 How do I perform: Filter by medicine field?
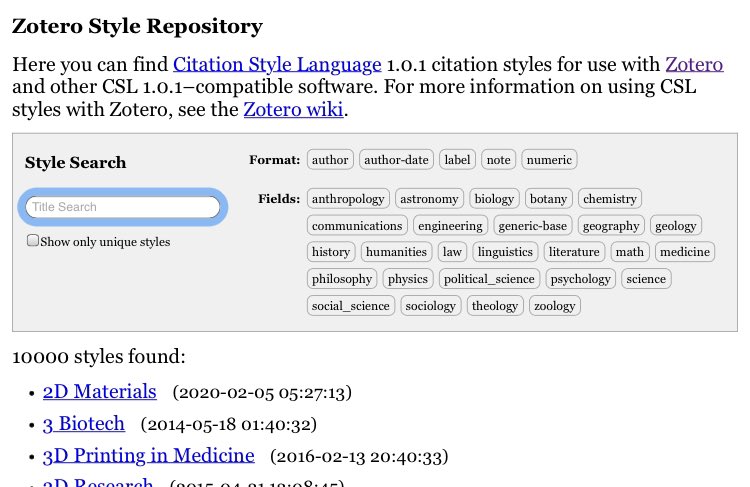(685, 252)
